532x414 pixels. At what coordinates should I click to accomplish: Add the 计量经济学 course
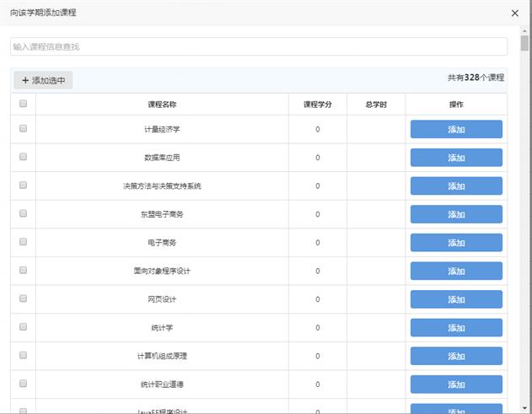coord(456,129)
